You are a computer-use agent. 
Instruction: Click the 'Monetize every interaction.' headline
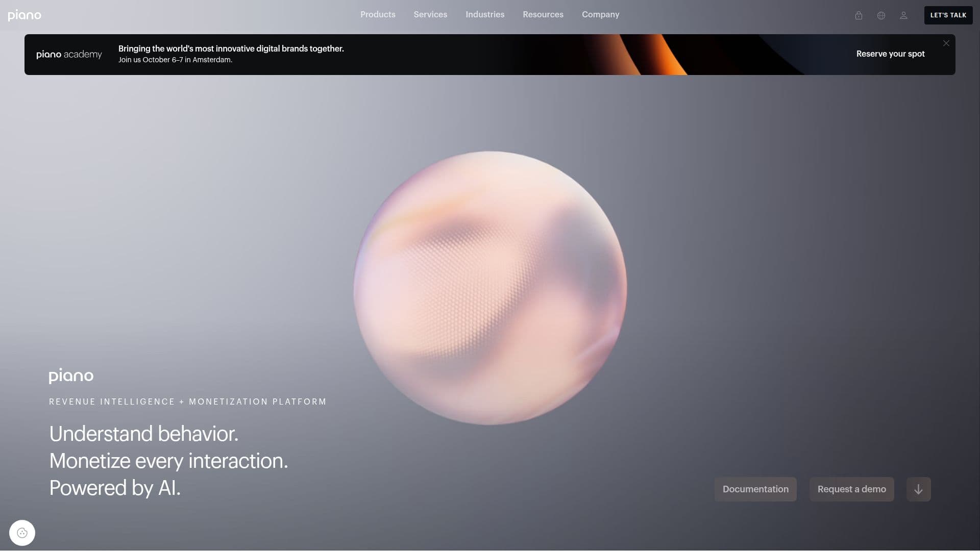[168, 461]
